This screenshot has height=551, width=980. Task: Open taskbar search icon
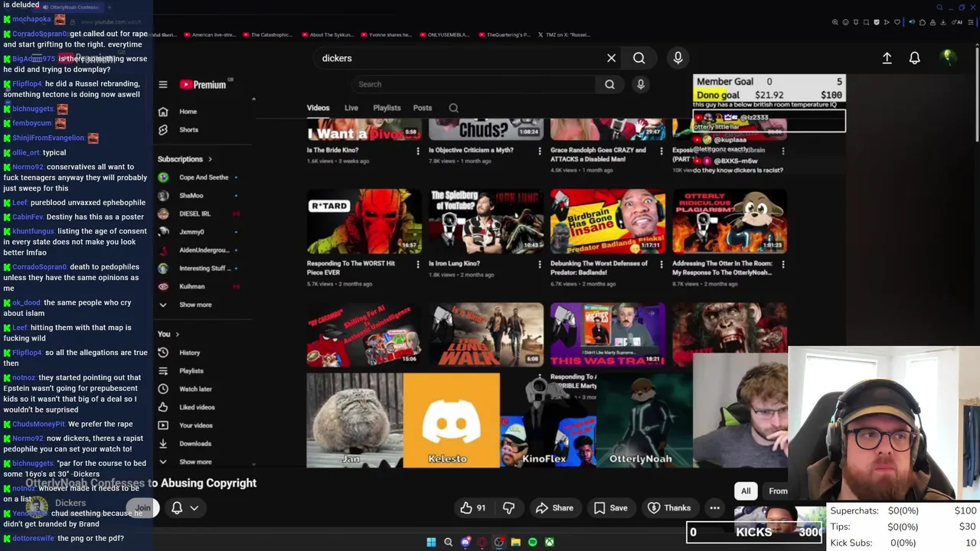448,543
